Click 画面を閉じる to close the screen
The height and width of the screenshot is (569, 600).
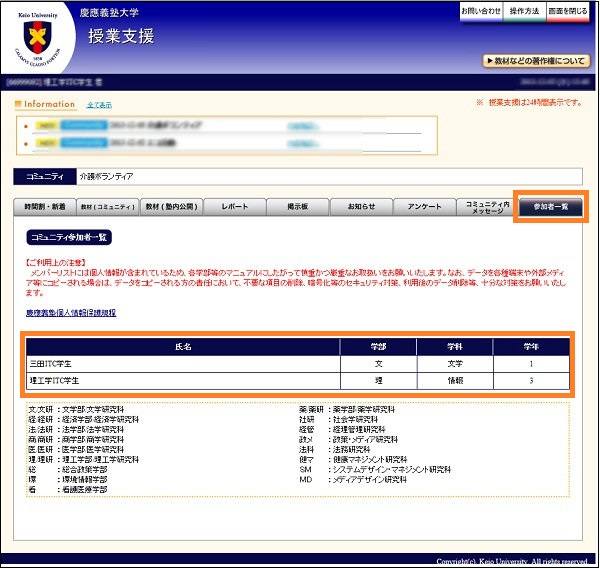567,11
